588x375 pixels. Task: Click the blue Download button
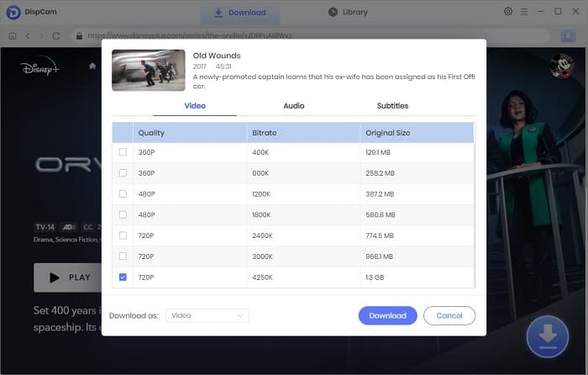388,315
